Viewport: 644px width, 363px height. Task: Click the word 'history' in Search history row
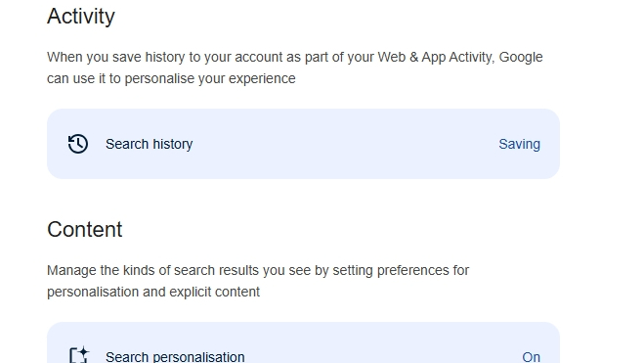tap(172, 144)
